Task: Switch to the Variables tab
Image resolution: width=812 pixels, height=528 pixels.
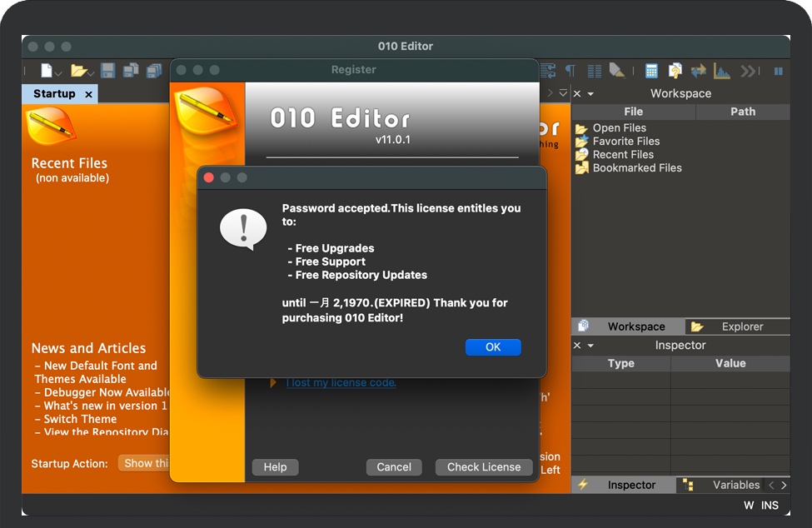Action: point(721,485)
